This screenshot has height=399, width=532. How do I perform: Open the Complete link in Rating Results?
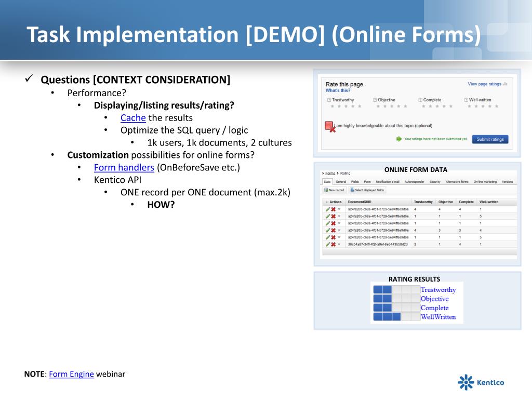click(434, 308)
